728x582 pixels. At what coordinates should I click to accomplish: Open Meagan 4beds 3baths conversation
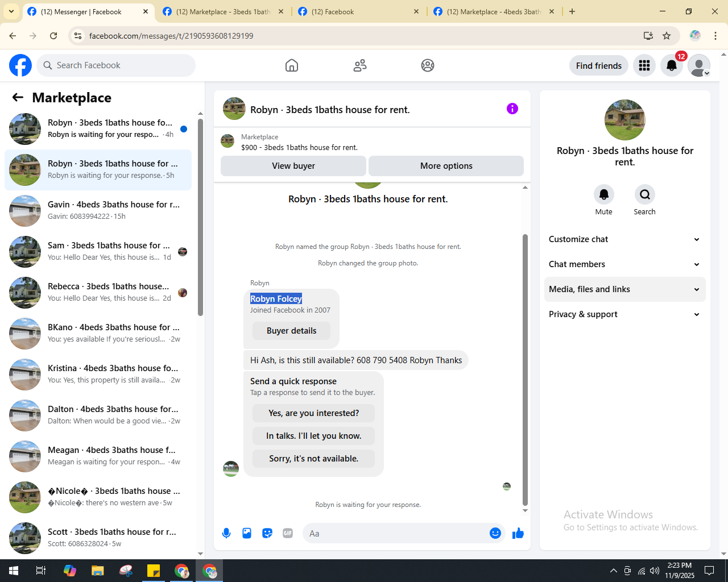tap(98, 456)
